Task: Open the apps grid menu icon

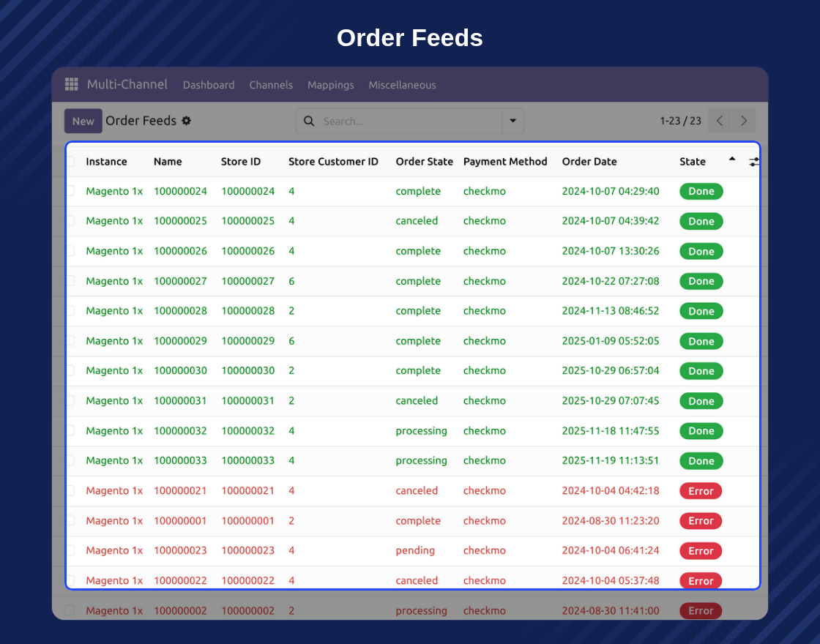Action: (71, 84)
